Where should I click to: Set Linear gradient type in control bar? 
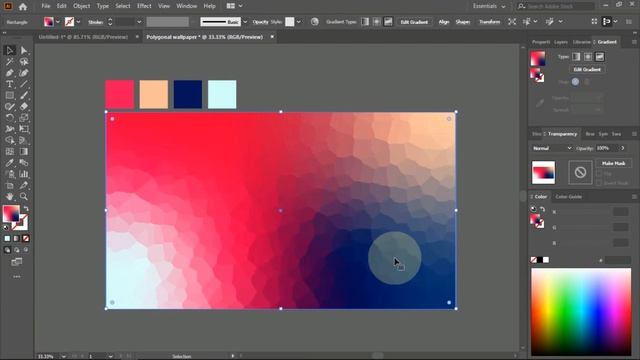pos(365,22)
